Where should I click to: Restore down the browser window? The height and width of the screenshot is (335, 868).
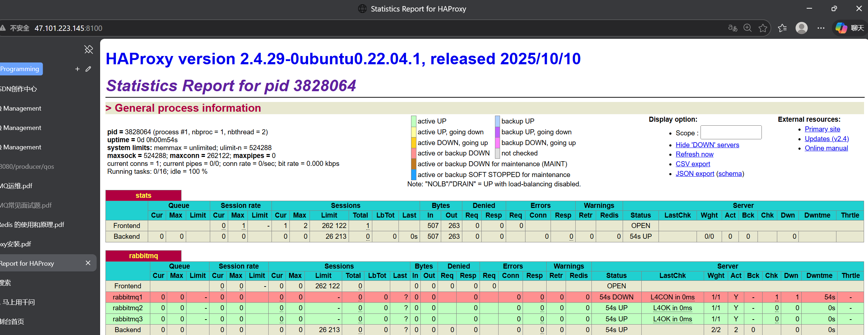pyautogui.click(x=834, y=9)
